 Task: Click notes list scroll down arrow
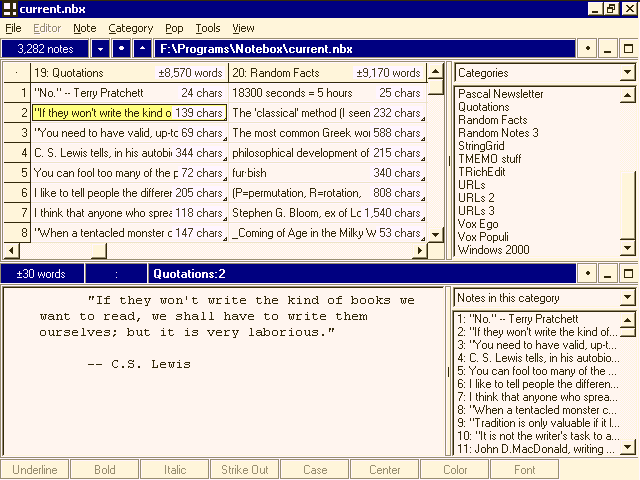(627, 448)
